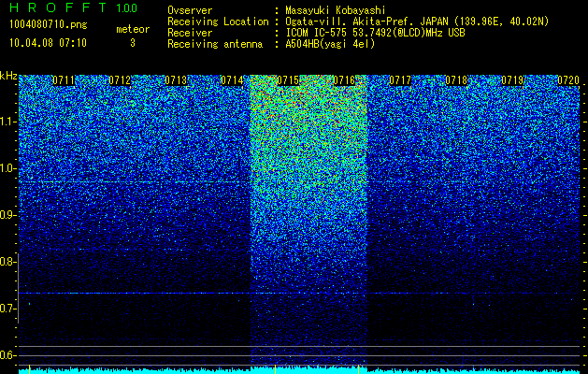Click the 0713 time label
The image size is (588, 374).
coord(176,80)
